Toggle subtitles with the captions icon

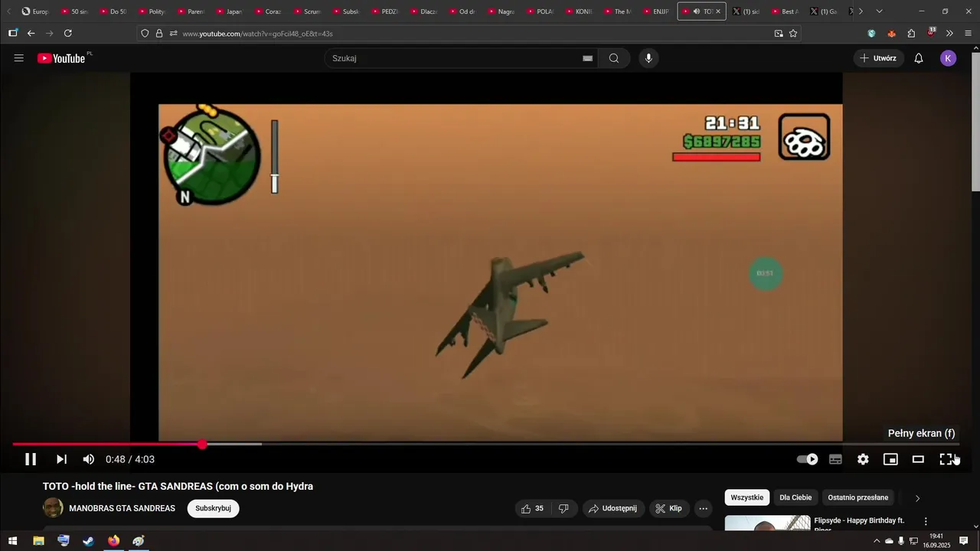pyautogui.click(x=835, y=459)
